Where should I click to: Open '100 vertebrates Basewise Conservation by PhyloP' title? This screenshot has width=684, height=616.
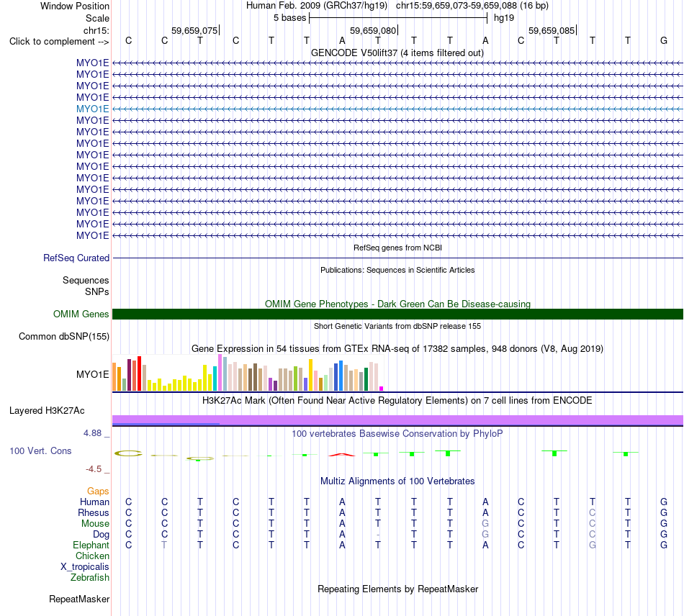click(397, 434)
